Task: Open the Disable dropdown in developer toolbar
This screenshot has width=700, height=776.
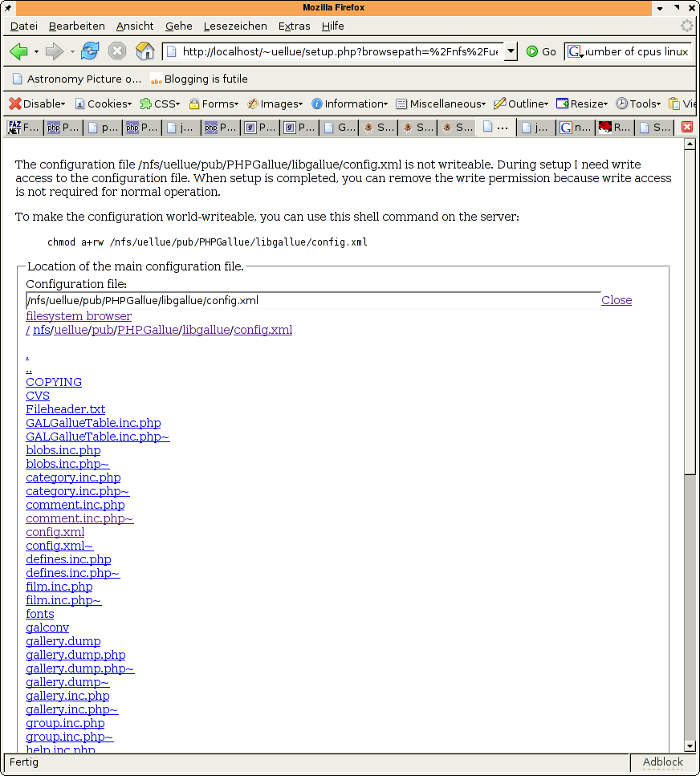Action: 37,104
